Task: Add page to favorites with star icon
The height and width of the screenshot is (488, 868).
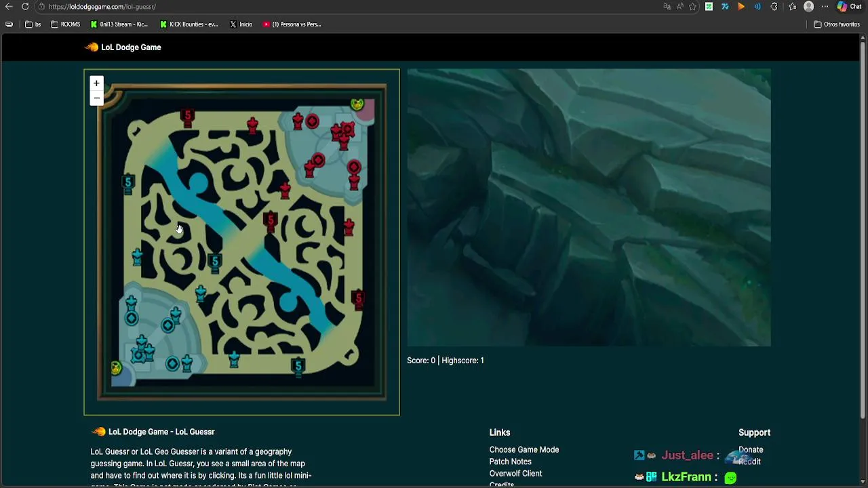Action: (692, 7)
